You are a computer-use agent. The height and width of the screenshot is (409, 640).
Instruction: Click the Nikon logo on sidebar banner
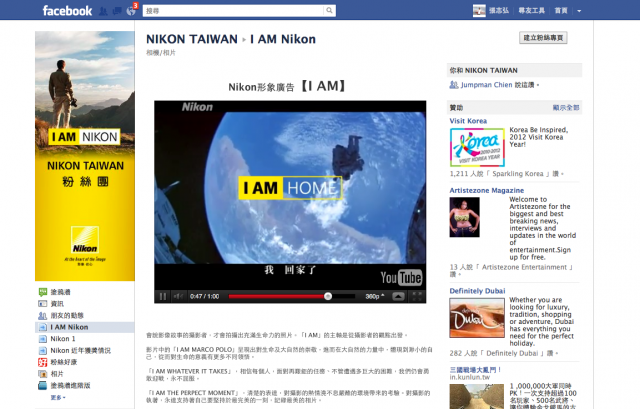coord(85,241)
